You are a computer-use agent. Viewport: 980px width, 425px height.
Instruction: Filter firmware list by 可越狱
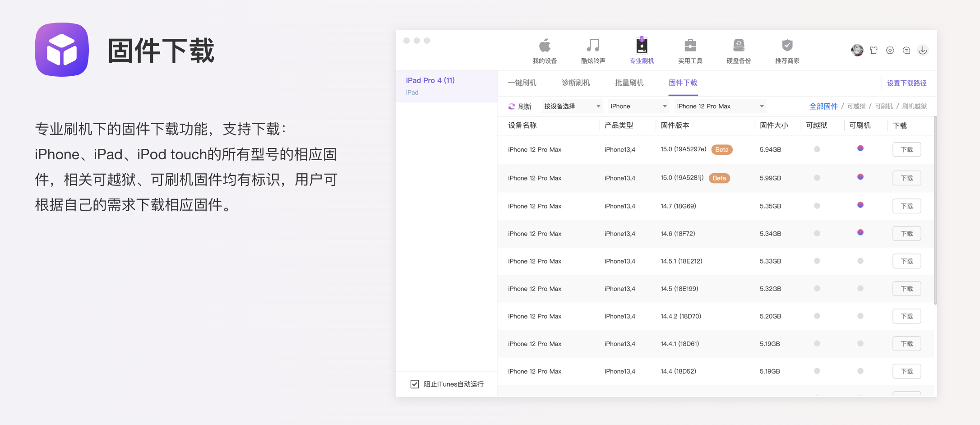pos(856,106)
